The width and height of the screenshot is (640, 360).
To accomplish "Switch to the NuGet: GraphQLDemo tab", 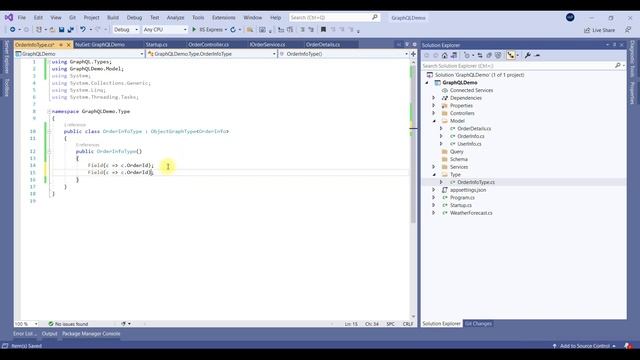I will click(100, 44).
